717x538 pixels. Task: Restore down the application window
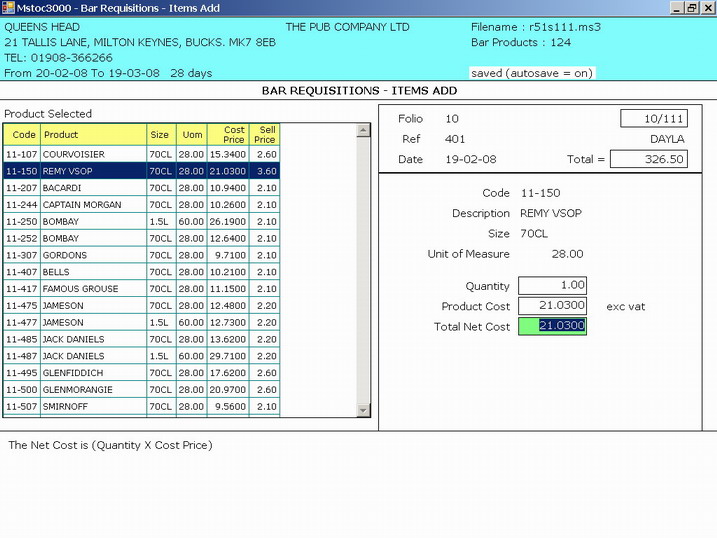click(x=691, y=8)
